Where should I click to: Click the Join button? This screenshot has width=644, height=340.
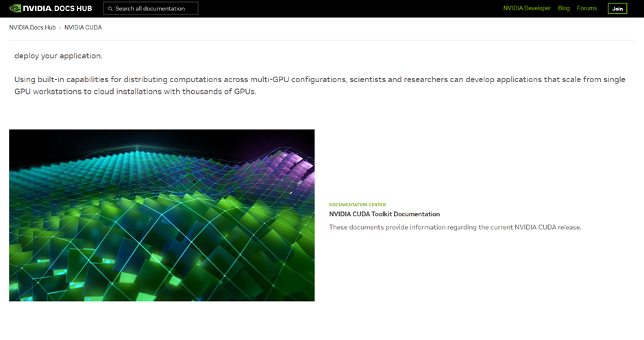tap(617, 9)
